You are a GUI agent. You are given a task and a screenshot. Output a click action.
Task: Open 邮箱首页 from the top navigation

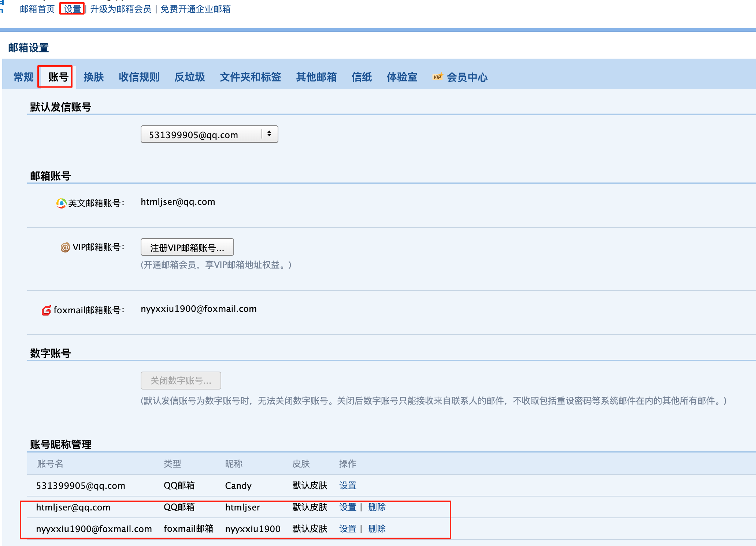coord(37,9)
